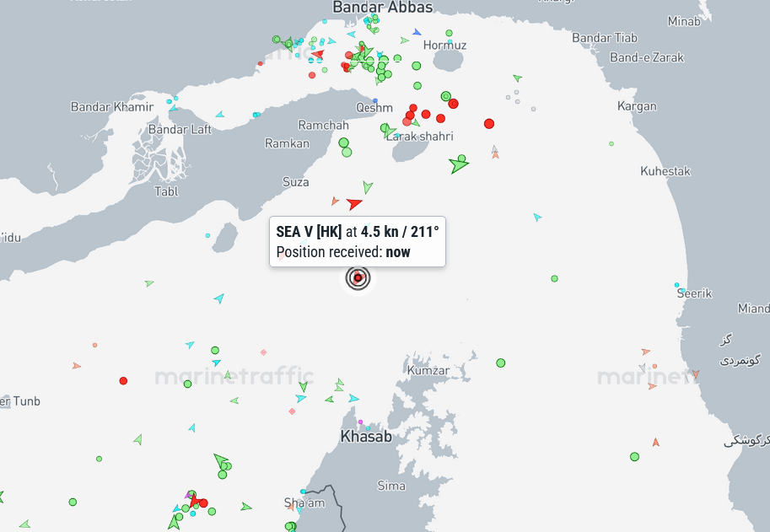
Task: Click the Tabl label
Action: click(x=166, y=191)
